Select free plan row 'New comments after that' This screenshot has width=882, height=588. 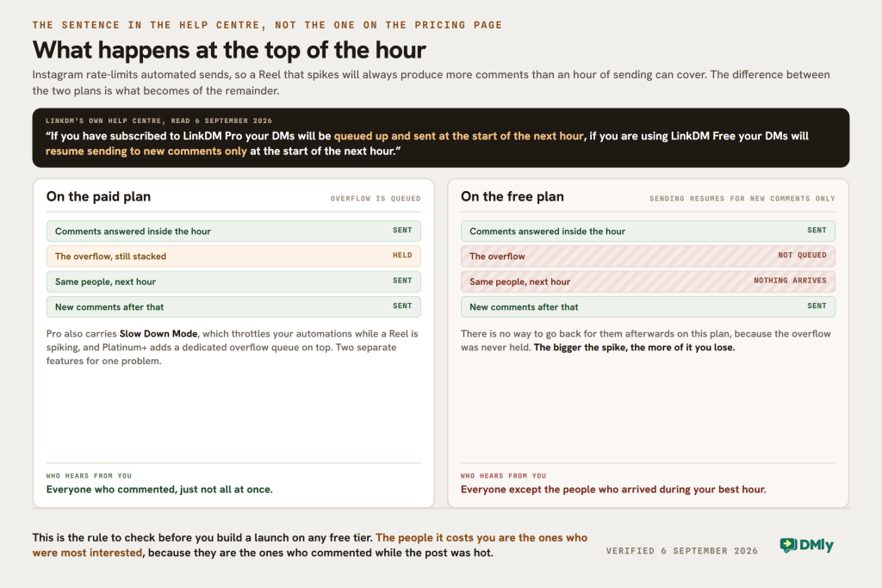point(648,307)
